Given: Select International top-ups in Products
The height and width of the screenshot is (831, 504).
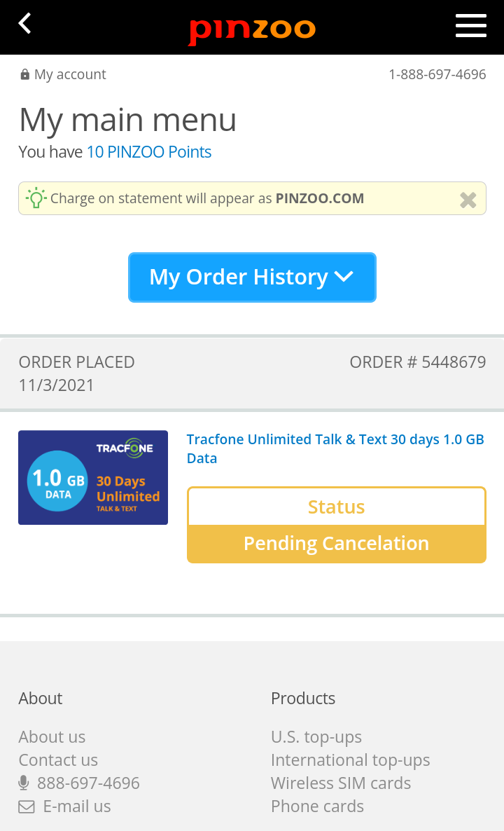Looking at the screenshot, I should 351,760.
